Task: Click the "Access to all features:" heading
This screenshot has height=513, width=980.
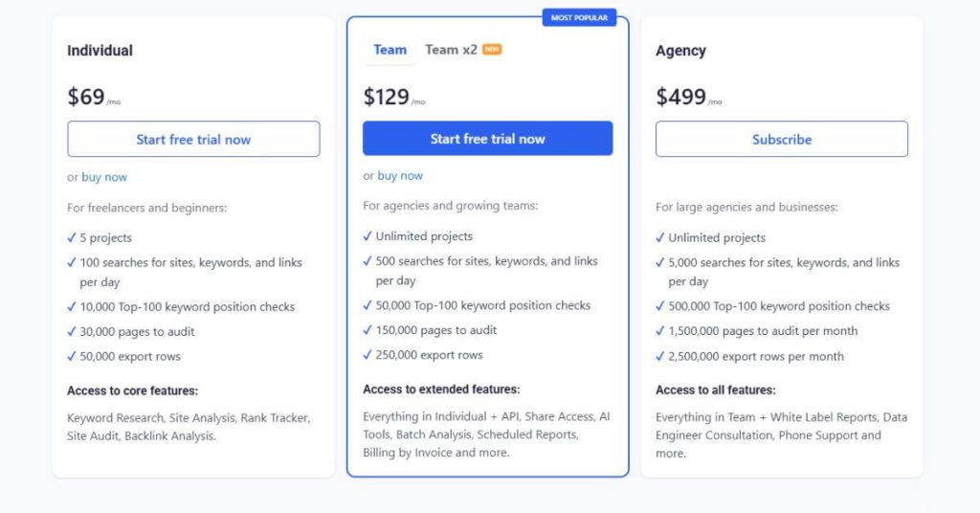Action: coord(716,390)
